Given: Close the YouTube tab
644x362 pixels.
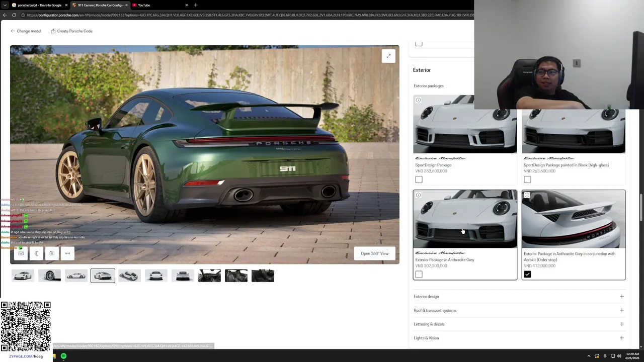Looking at the screenshot, I should coord(187,5).
